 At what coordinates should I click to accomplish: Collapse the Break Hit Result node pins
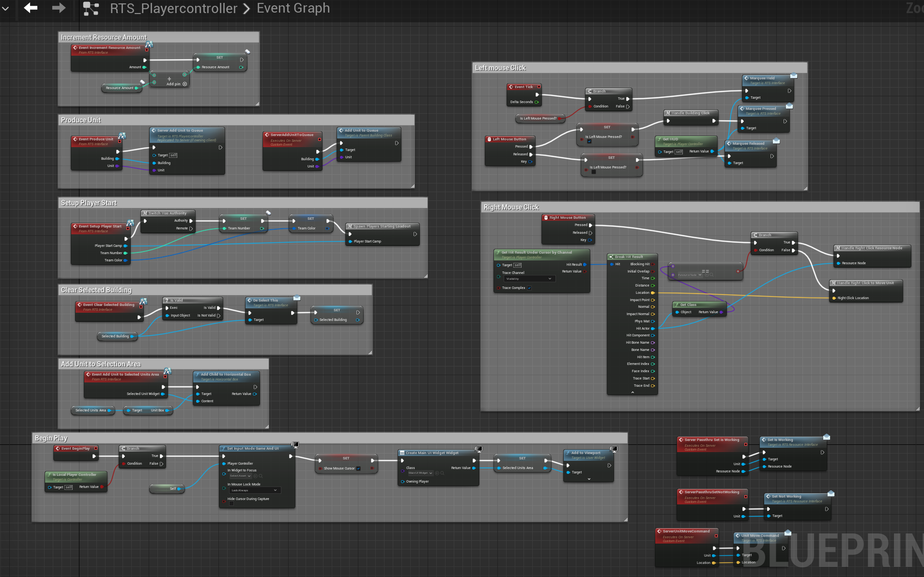tap(632, 393)
